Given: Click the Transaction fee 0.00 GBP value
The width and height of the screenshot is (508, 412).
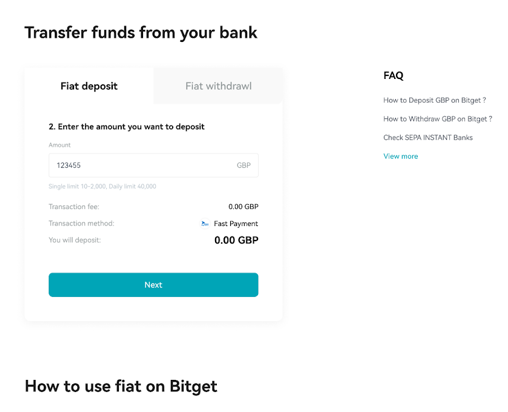Looking at the screenshot, I should point(243,207).
